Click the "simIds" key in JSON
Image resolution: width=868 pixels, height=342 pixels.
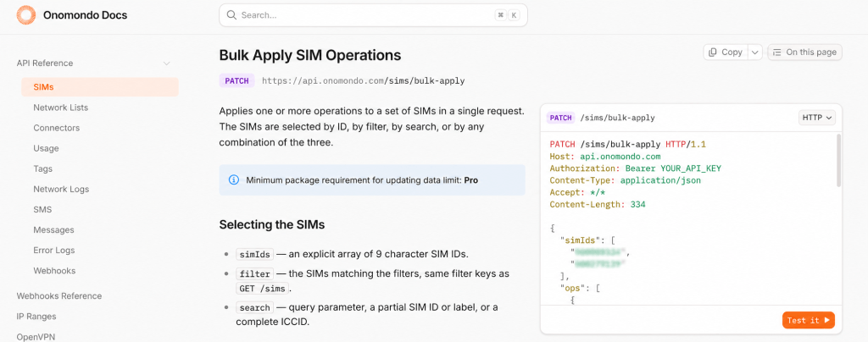tap(579, 240)
